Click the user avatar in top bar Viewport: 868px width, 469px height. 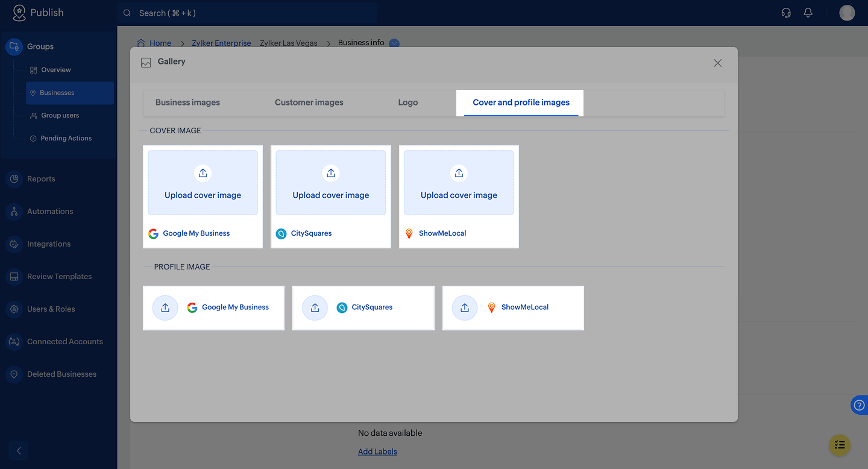tap(847, 13)
